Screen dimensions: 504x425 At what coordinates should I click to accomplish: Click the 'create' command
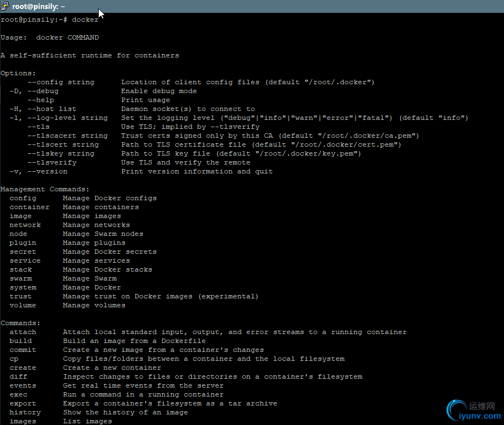[23, 368]
